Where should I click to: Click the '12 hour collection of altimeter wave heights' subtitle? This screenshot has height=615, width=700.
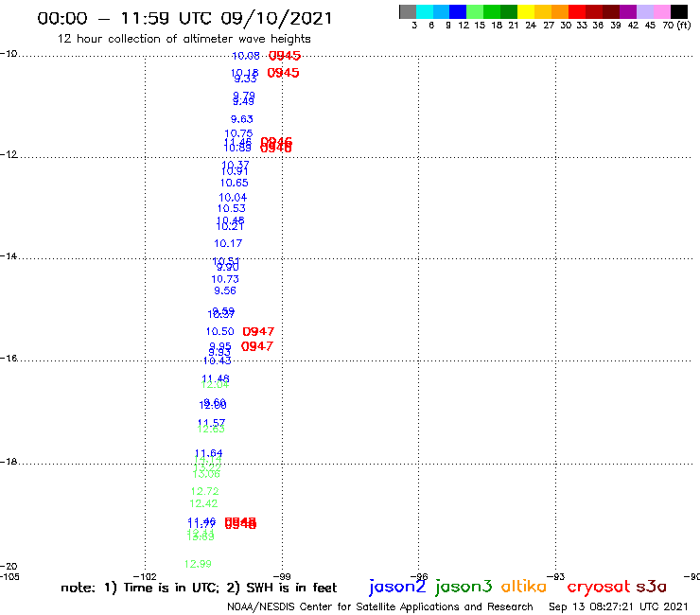click(x=184, y=39)
